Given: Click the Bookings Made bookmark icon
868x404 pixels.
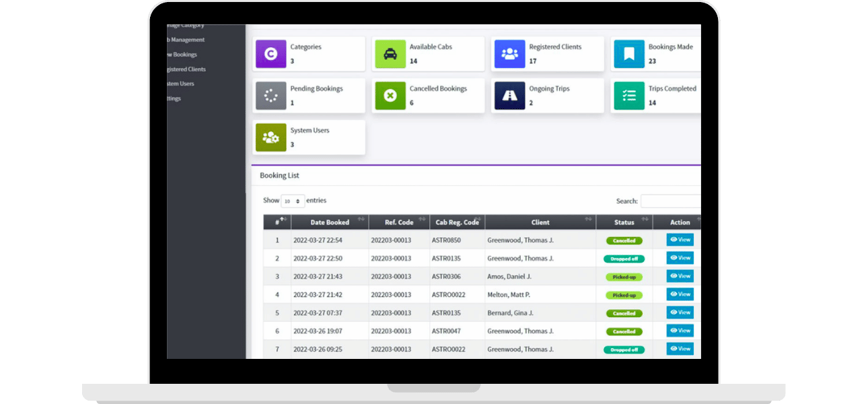Looking at the screenshot, I should coord(628,55).
